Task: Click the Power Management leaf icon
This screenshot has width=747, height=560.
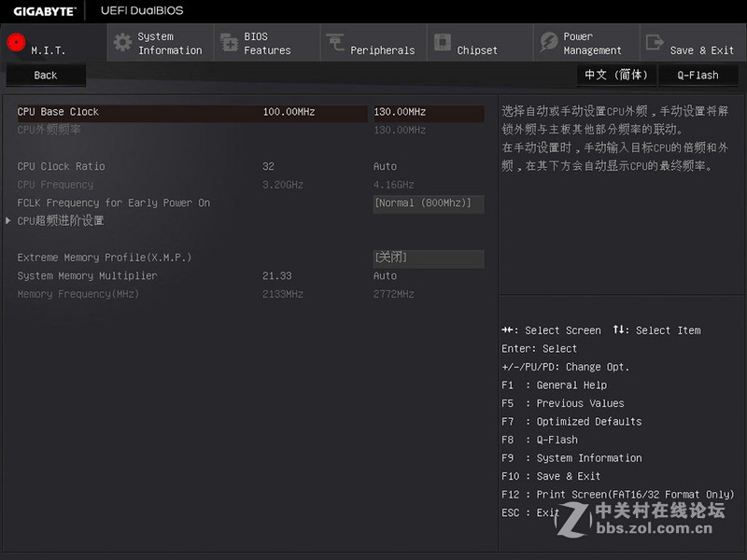Action: tap(548, 43)
